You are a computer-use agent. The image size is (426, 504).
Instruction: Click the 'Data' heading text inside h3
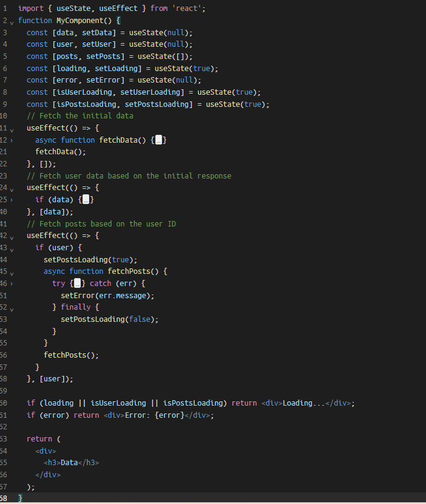pos(69,463)
